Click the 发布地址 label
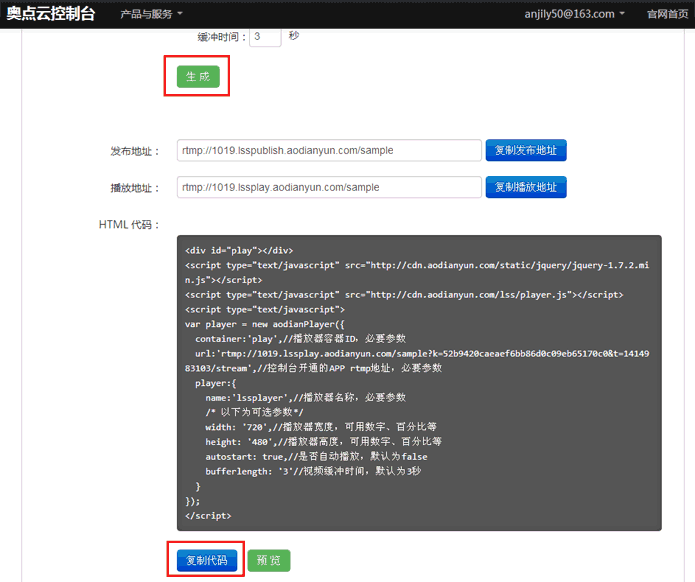This screenshot has height=582, width=695. pos(135,151)
